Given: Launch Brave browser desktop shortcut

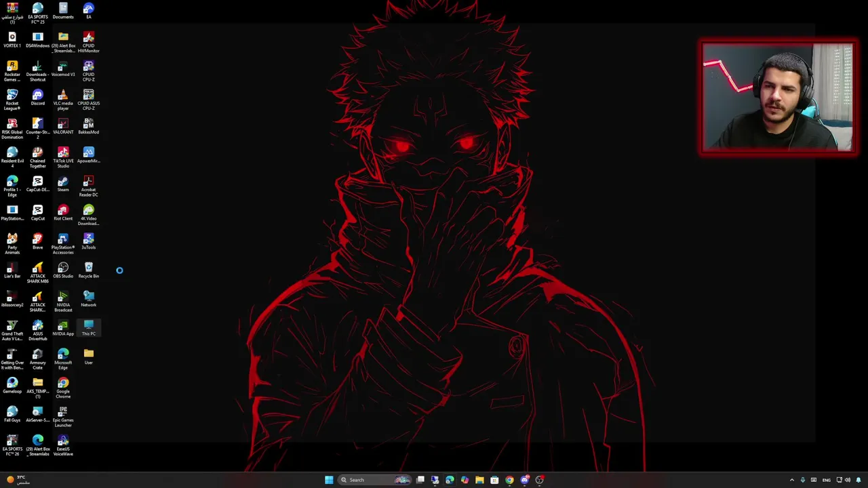Looking at the screenshot, I should click(37, 241).
